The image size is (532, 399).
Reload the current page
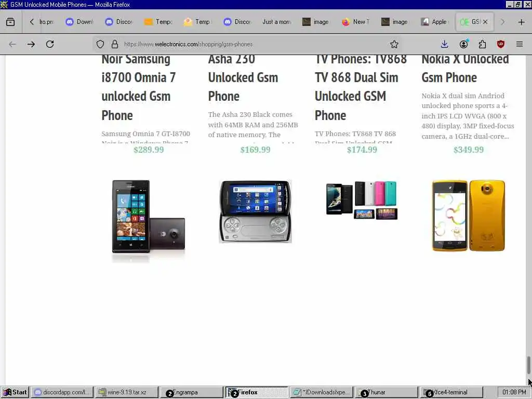[50, 44]
